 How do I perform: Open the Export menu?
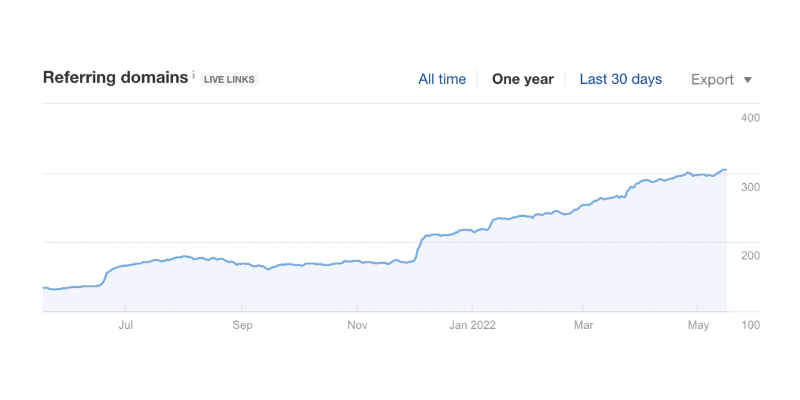pos(721,80)
